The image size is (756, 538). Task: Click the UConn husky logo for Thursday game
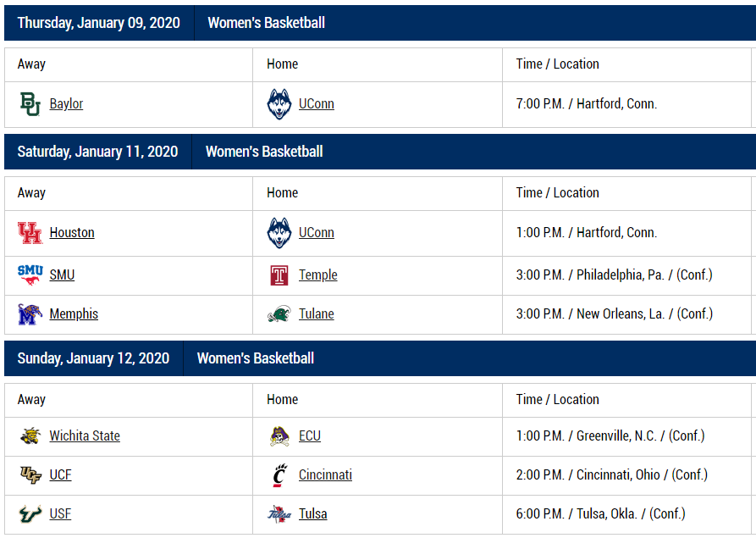tap(279, 104)
